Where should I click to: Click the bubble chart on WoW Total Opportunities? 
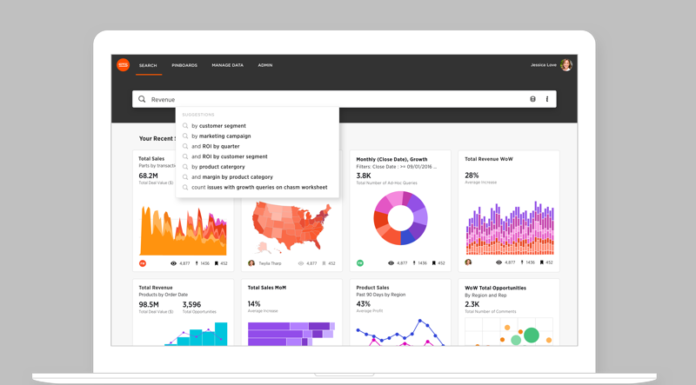coord(509,332)
